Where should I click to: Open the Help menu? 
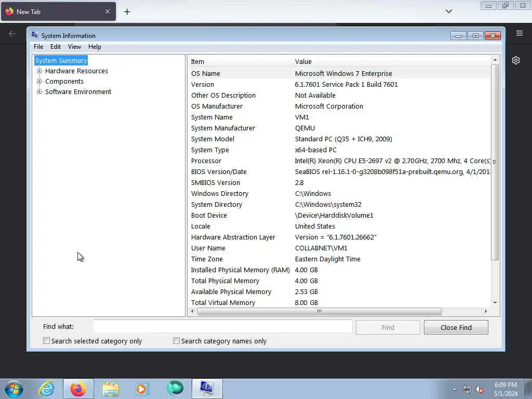pyautogui.click(x=95, y=47)
